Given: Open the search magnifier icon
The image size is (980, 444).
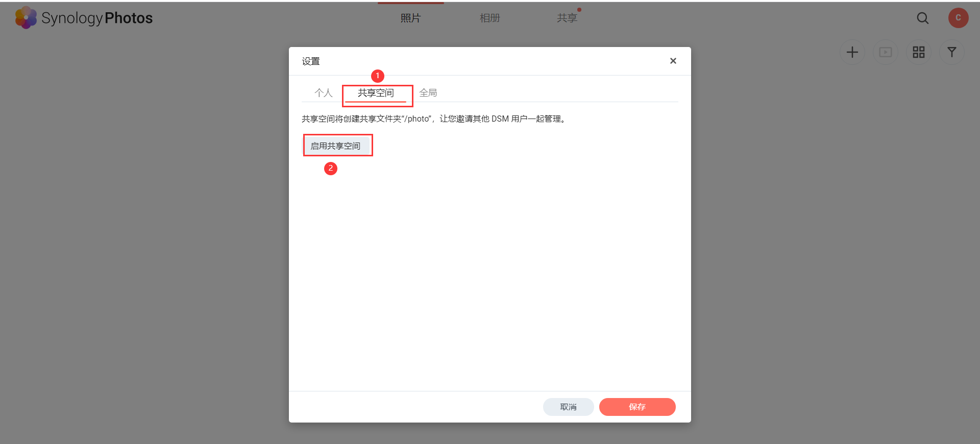Looking at the screenshot, I should click(x=922, y=18).
